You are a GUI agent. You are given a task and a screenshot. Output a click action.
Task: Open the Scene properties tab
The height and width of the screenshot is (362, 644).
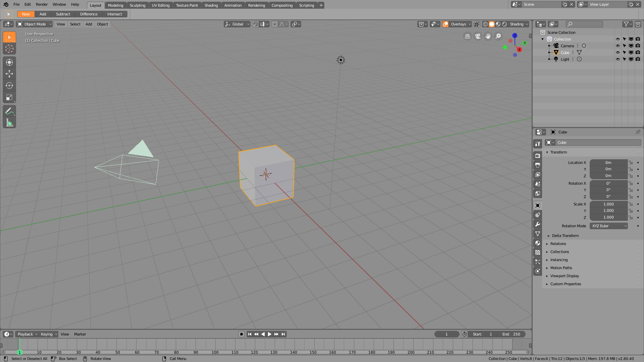pos(538,184)
